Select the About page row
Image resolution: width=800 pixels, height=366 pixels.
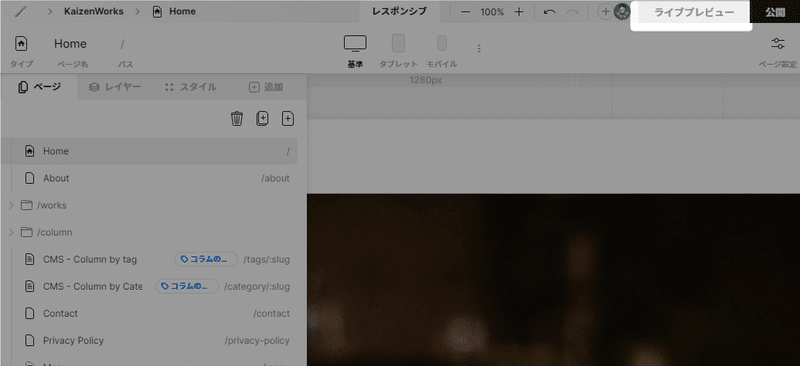tap(149, 178)
